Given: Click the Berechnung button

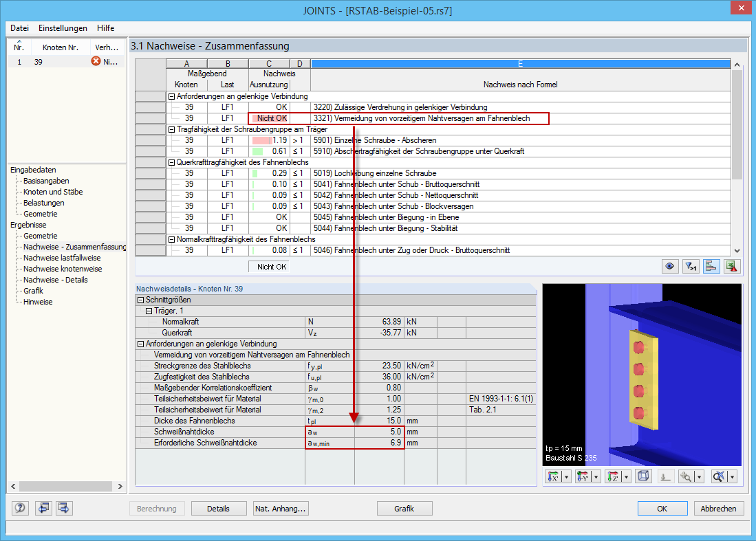Looking at the screenshot, I should (157, 508).
